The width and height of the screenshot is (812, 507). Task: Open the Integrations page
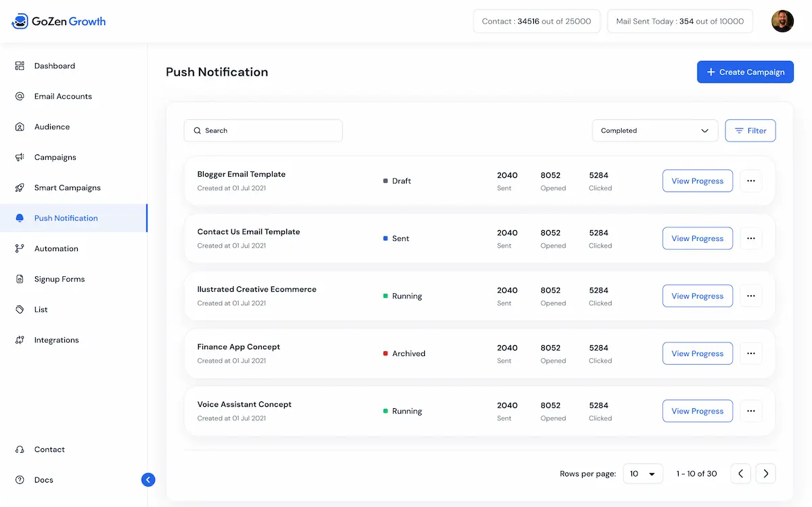56,340
